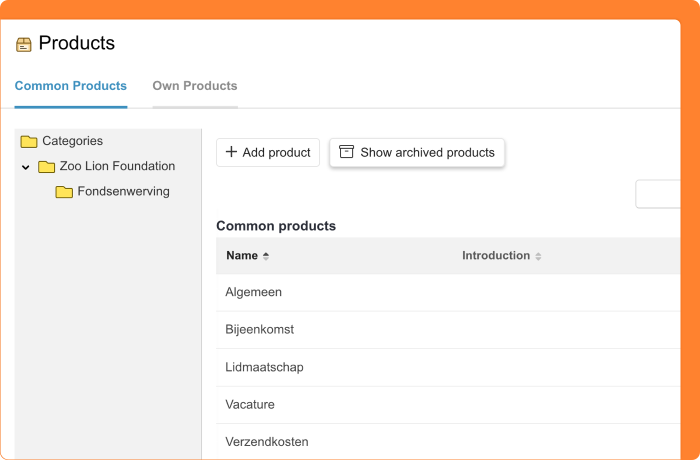
Task: Click the archive box icon on Show archived products
Action: pyautogui.click(x=346, y=152)
